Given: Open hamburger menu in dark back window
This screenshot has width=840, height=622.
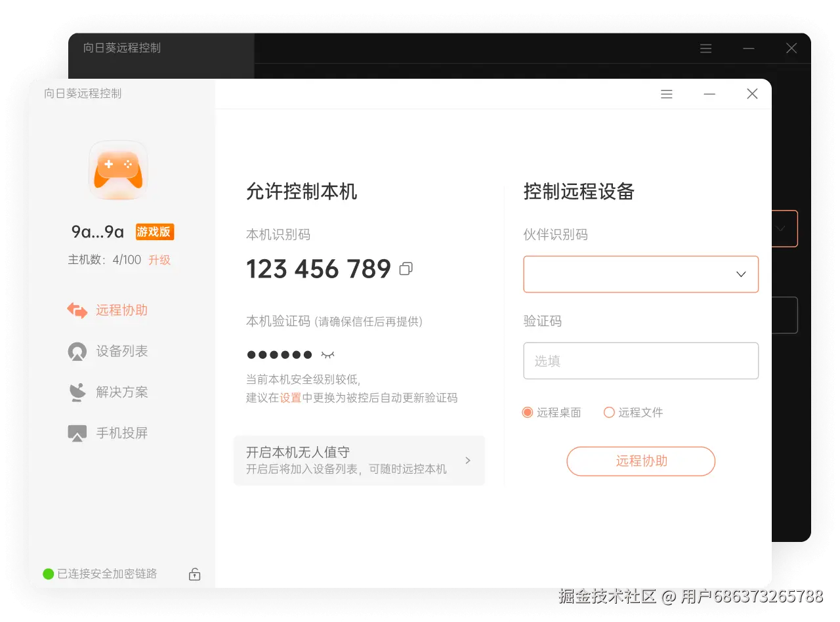Looking at the screenshot, I should coord(706,49).
